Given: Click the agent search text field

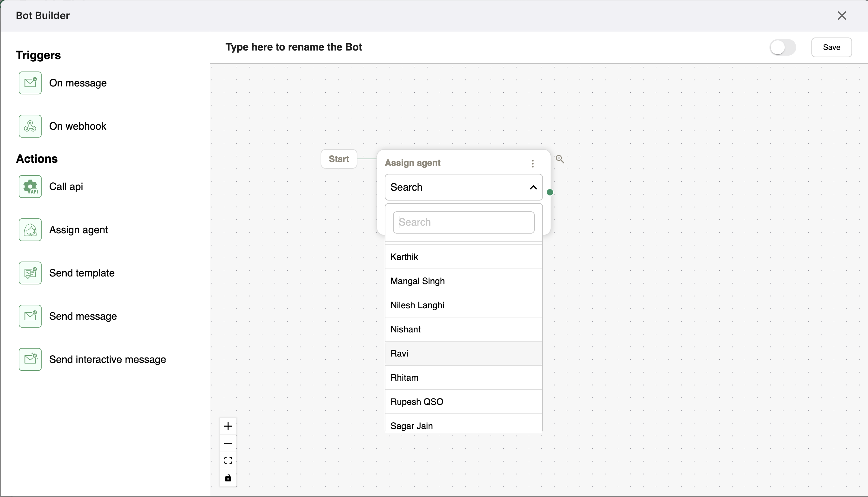Looking at the screenshot, I should tap(464, 222).
